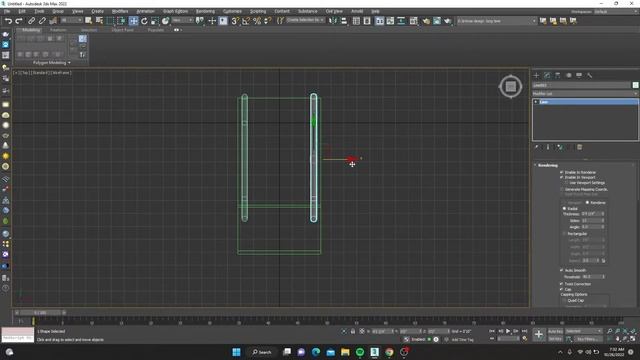Open the Motion command panel tab

coord(569,76)
